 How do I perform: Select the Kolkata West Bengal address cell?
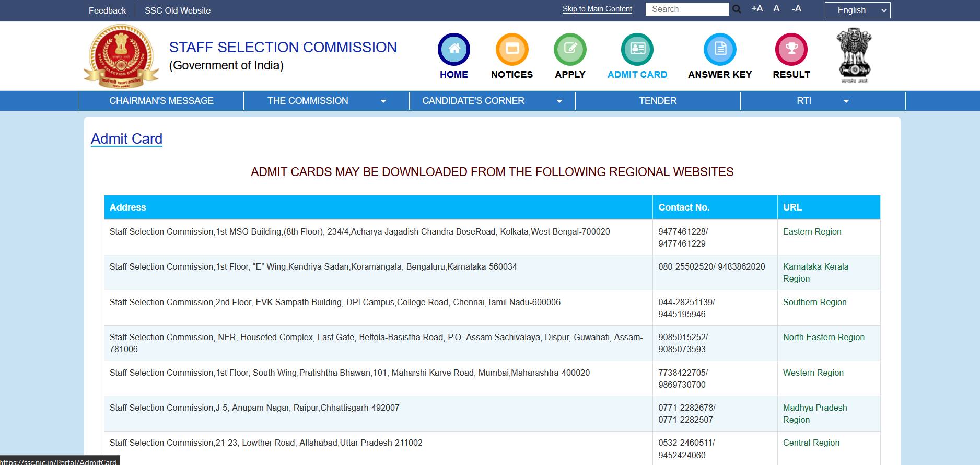pyautogui.click(x=378, y=238)
